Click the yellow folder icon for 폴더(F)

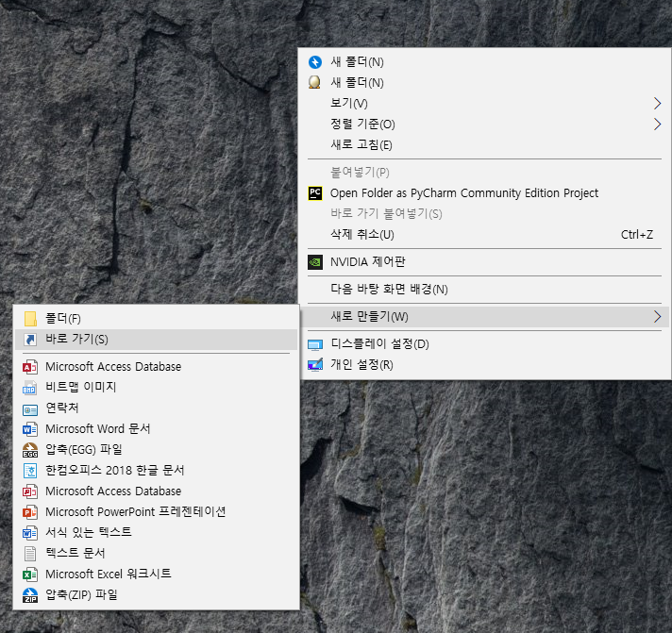(30, 319)
